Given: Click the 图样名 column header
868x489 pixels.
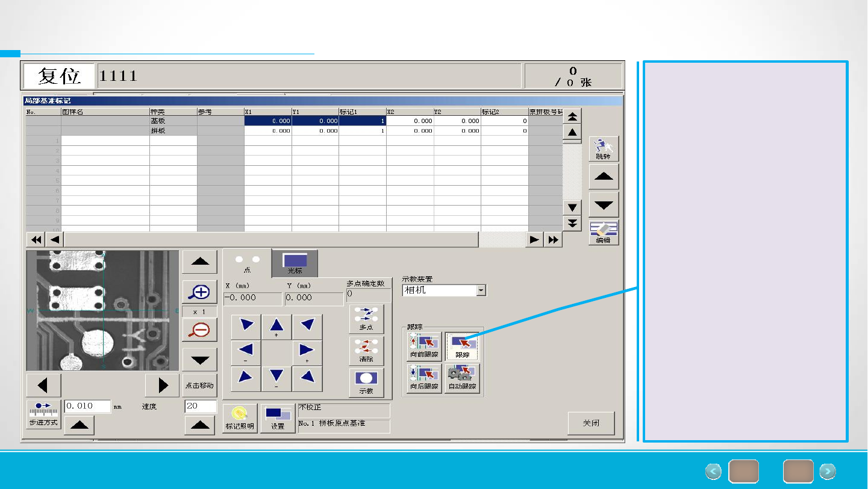Looking at the screenshot, I should [x=105, y=112].
